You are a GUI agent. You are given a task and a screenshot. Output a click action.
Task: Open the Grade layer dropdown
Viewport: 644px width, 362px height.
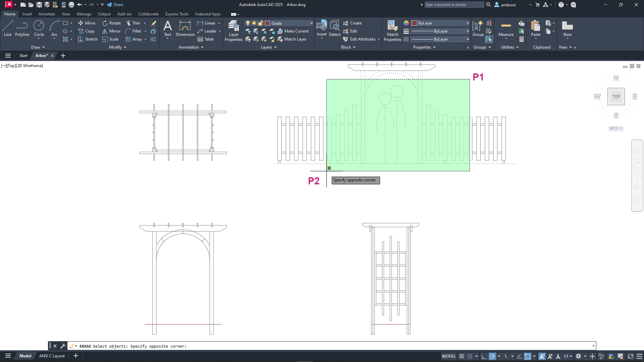coord(311,23)
